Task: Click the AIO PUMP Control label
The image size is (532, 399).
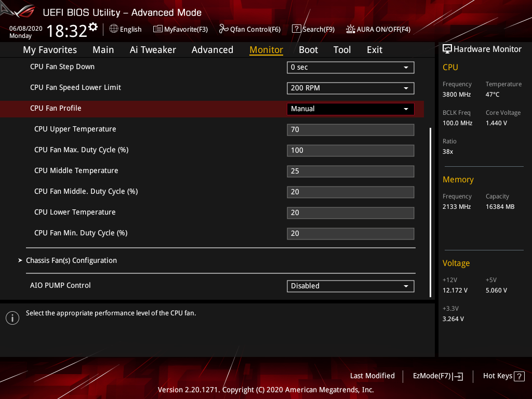Action: point(60,285)
